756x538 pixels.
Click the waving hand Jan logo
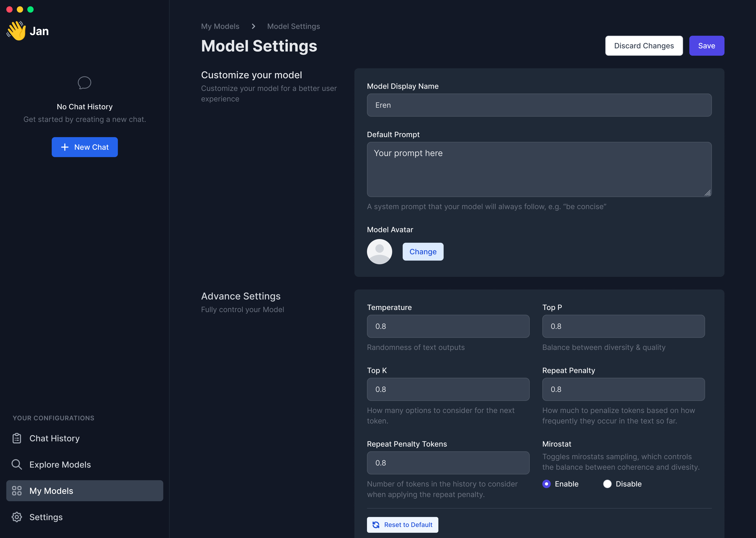[16, 31]
